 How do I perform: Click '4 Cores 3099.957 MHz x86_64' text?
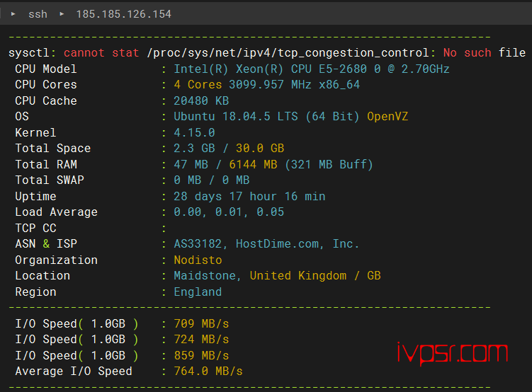point(266,85)
